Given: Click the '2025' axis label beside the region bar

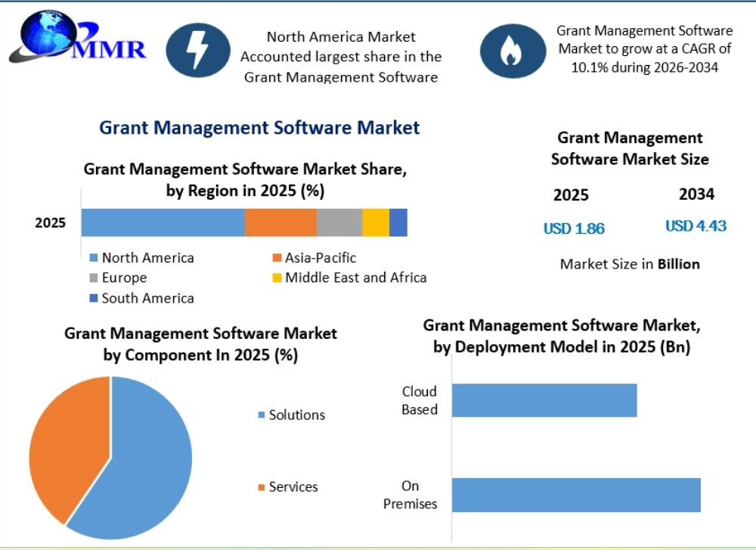Looking at the screenshot, I should click(50, 223).
